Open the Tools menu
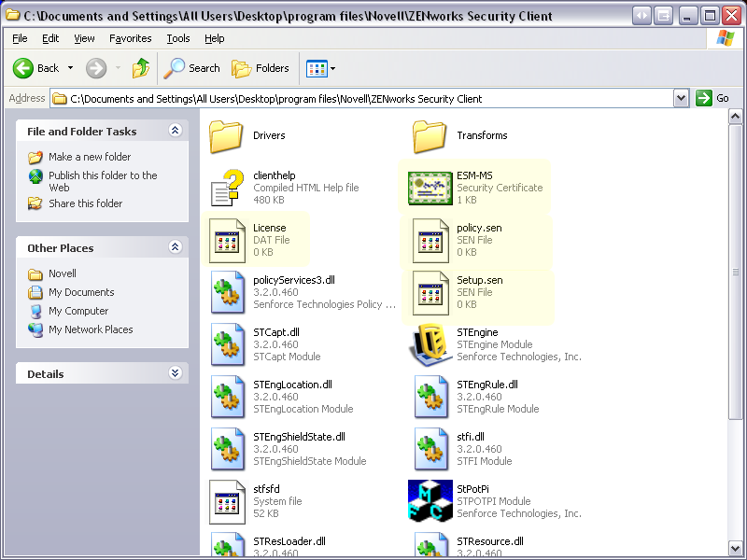 pyautogui.click(x=177, y=38)
